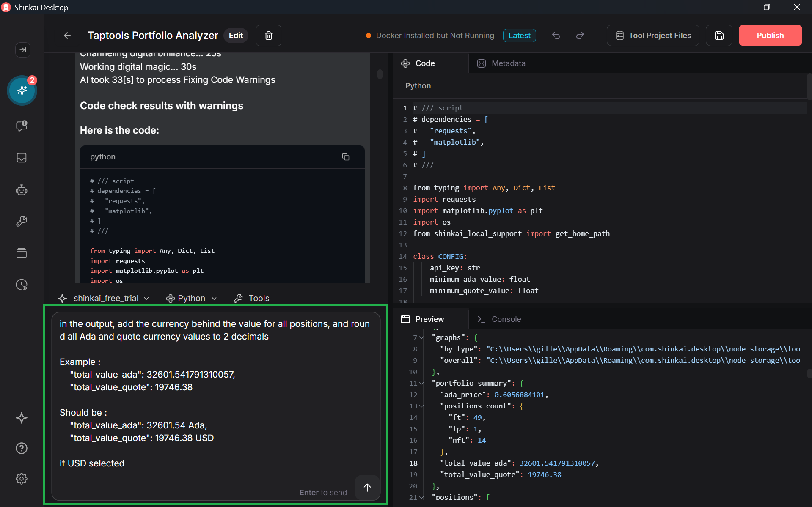The image size is (812, 507).
Task: Collapse the positions_count JSON node
Action: click(x=421, y=406)
